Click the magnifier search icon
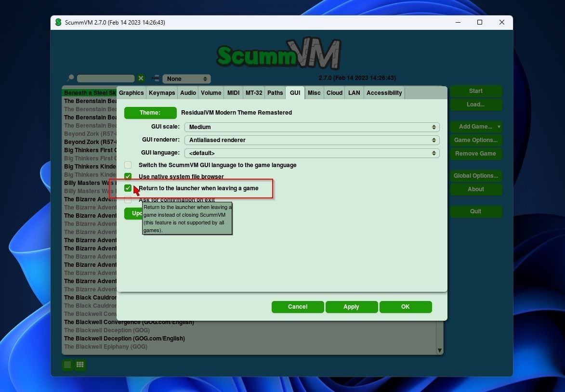 [x=71, y=78]
